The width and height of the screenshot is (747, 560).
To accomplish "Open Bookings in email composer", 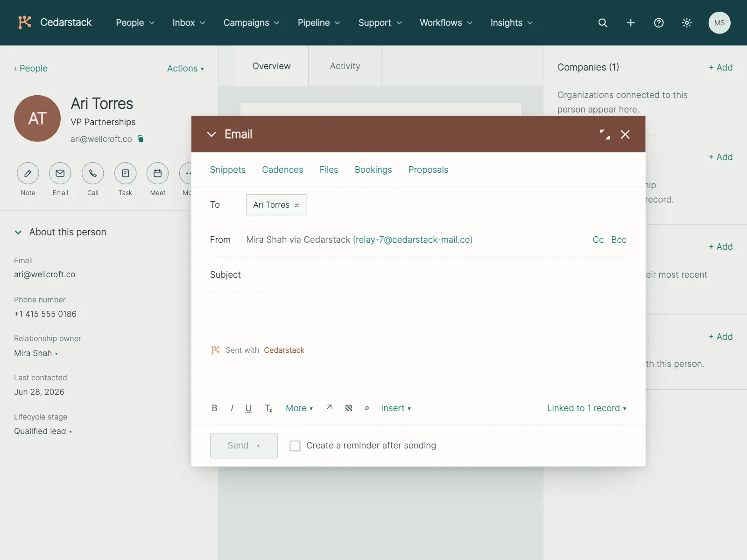I will (x=373, y=170).
